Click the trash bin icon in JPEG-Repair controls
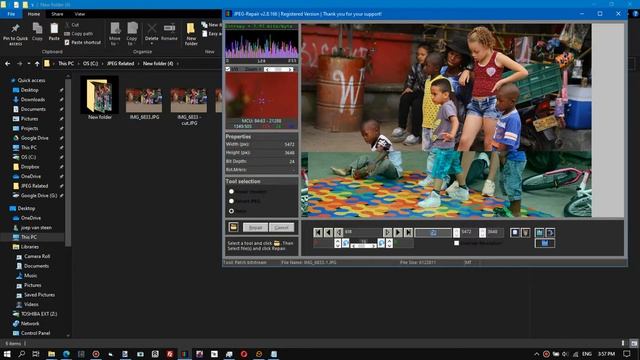640x360 pixels. click(x=525, y=232)
